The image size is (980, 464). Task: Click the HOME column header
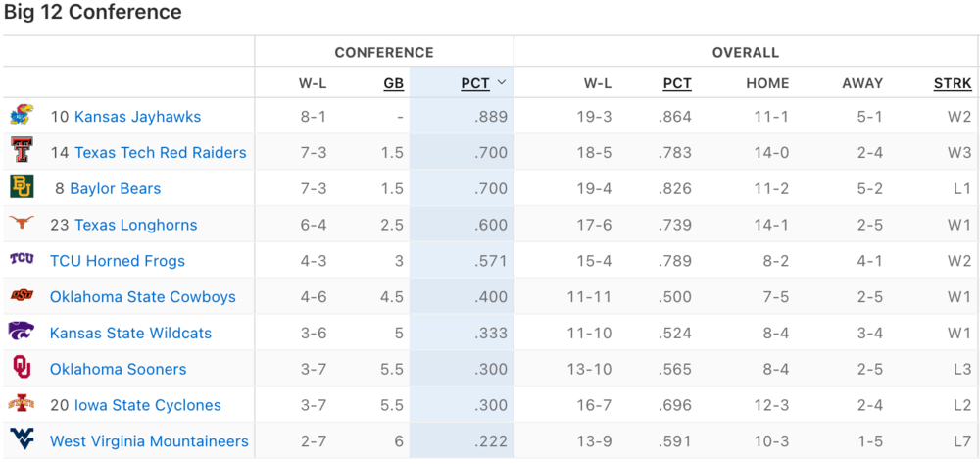tap(767, 83)
